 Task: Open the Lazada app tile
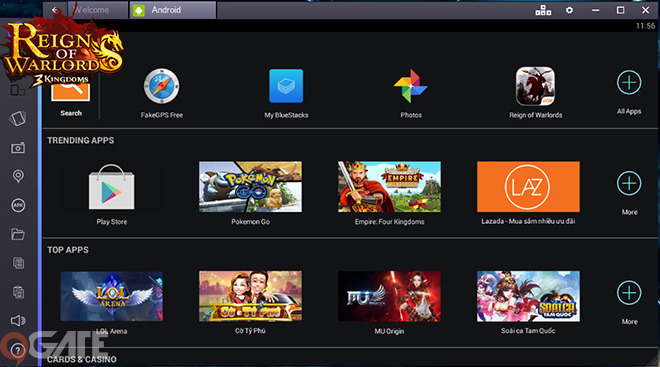(x=528, y=186)
